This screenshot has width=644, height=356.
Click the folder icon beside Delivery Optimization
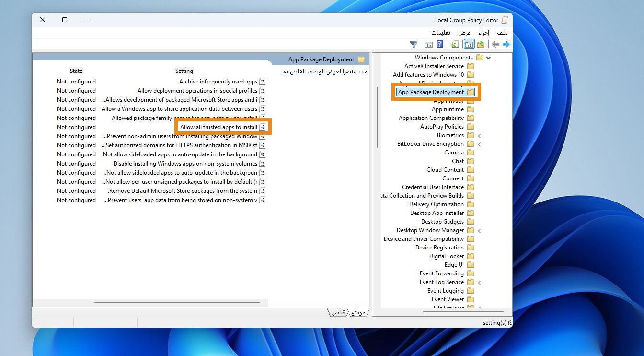(471, 204)
